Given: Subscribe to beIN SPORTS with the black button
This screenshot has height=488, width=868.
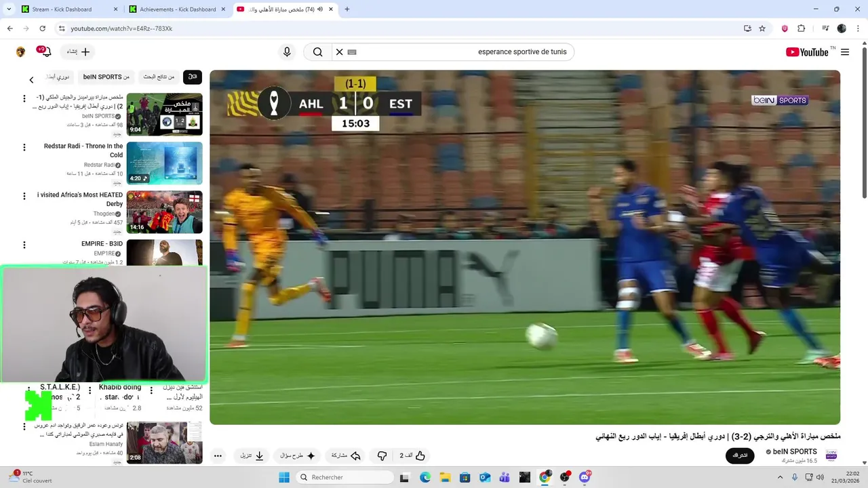Looking at the screenshot, I should click(740, 455).
